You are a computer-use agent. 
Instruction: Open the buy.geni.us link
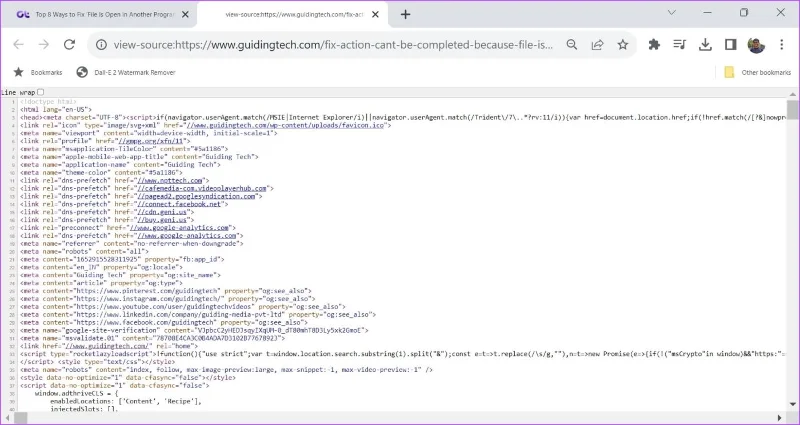tap(163, 220)
